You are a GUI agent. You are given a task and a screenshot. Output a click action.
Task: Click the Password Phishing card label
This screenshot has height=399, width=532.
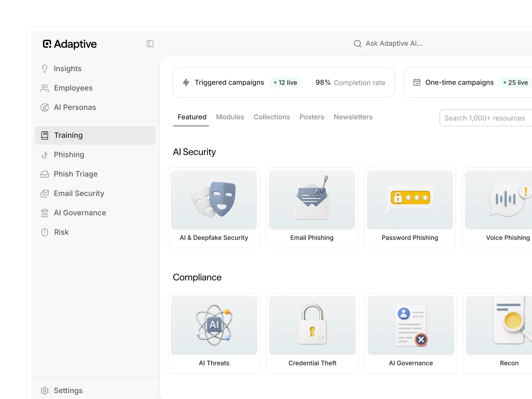(410, 238)
